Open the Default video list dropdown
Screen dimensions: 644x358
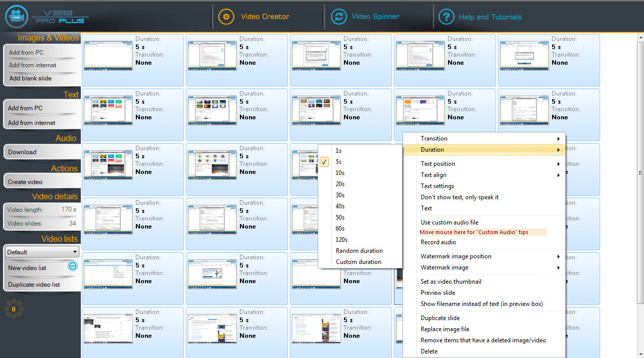(x=42, y=252)
